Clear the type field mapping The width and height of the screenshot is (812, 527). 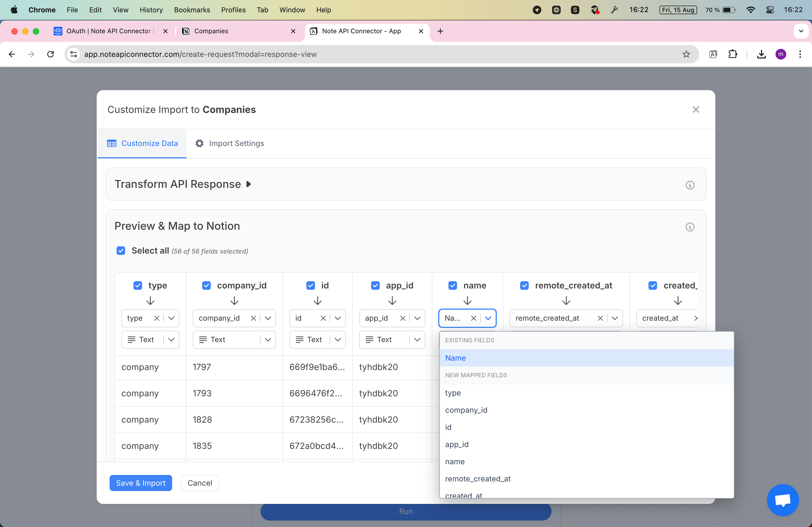point(157,318)
